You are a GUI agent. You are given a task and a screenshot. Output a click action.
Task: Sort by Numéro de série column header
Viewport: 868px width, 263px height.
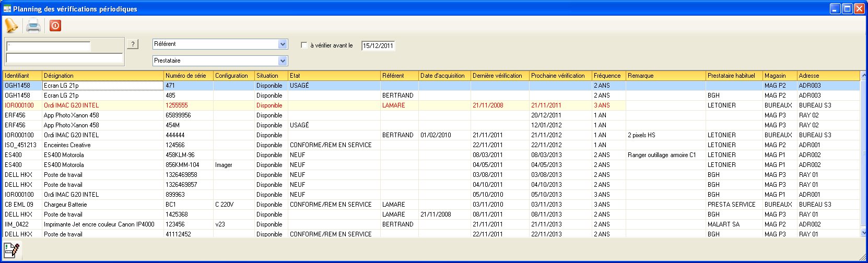coord(189,76)
